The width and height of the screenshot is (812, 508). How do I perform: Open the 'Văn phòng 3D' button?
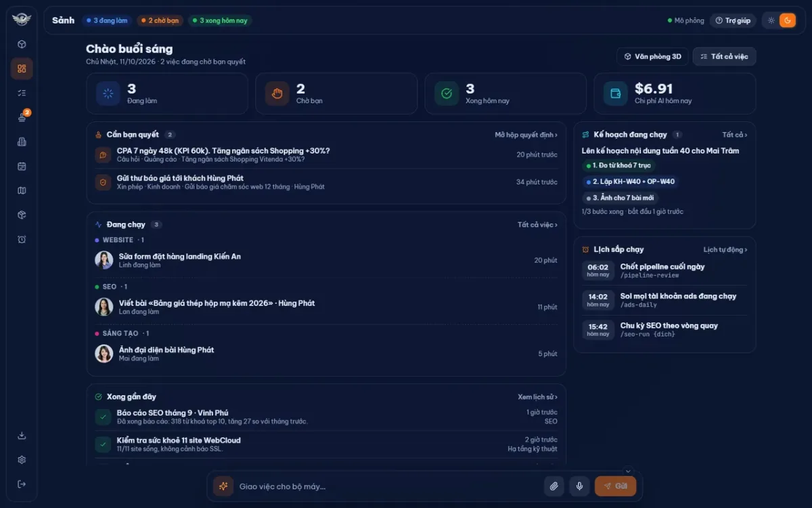652,56
